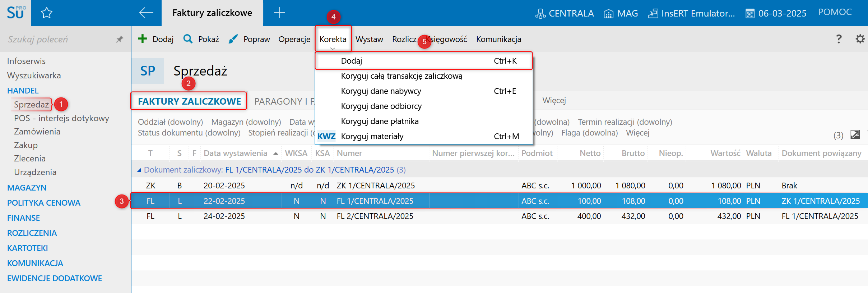Choose Koryguj całą transakcję zaliczkową
Screen dimensions: 868x293
424,76
